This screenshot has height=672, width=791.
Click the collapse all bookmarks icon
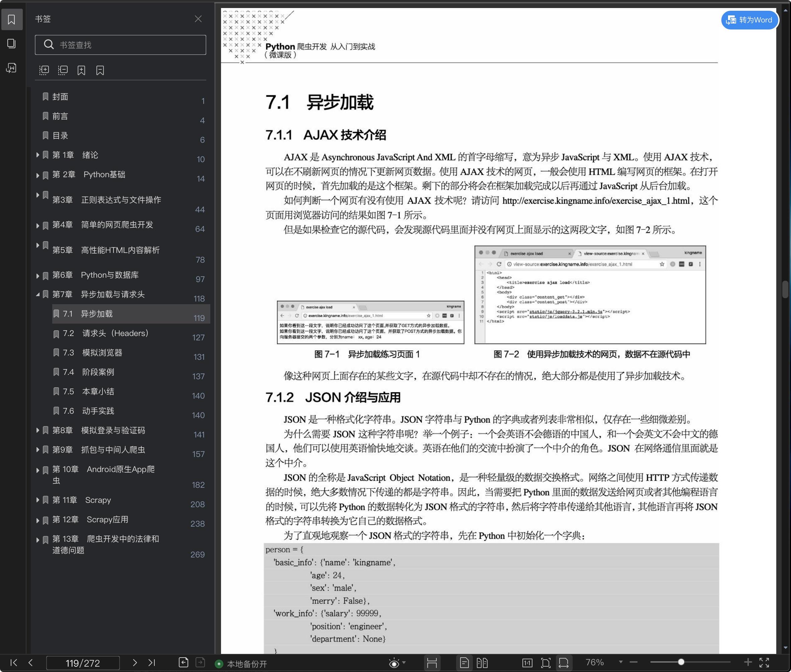pos(63,70)
